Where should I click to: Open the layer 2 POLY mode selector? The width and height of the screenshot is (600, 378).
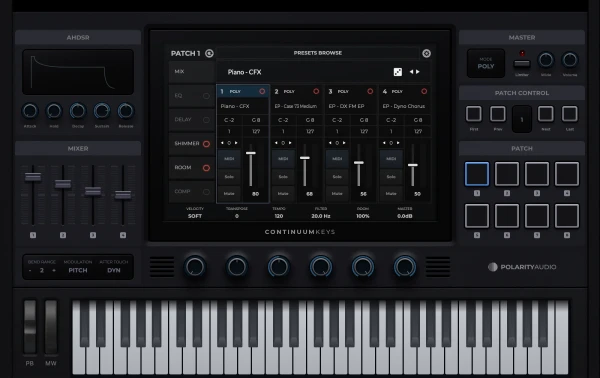coord(289,92)
